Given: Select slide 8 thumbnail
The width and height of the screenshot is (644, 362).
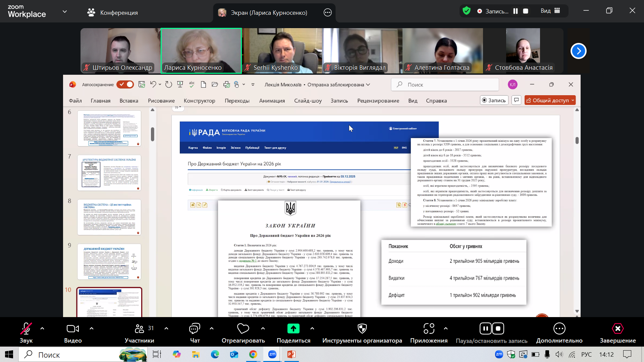Looking at the screenshot, I should (x=109, y=217).
